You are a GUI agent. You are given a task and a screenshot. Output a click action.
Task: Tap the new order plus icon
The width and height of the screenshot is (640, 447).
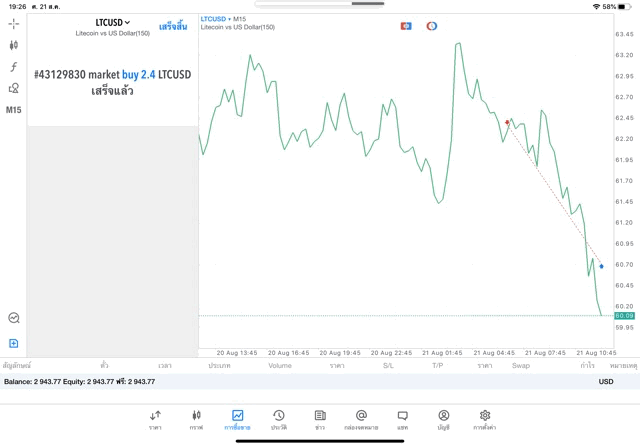click(x=13, y=343)
